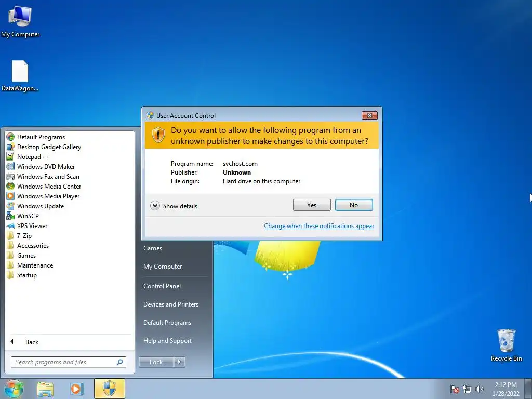Click the Windows Start orb

[14, 389]
